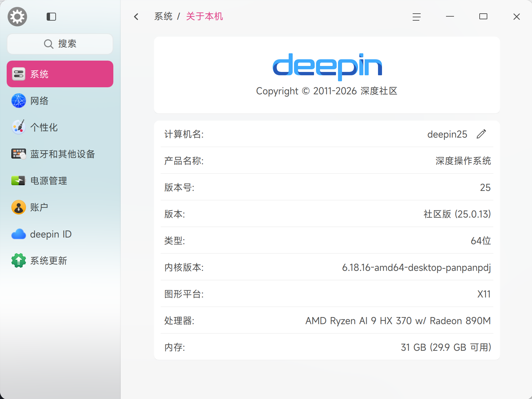Viewport: 532px width, 399px height.
Task: Select deepin ID in the sidebar
Action: click(60, 234)
